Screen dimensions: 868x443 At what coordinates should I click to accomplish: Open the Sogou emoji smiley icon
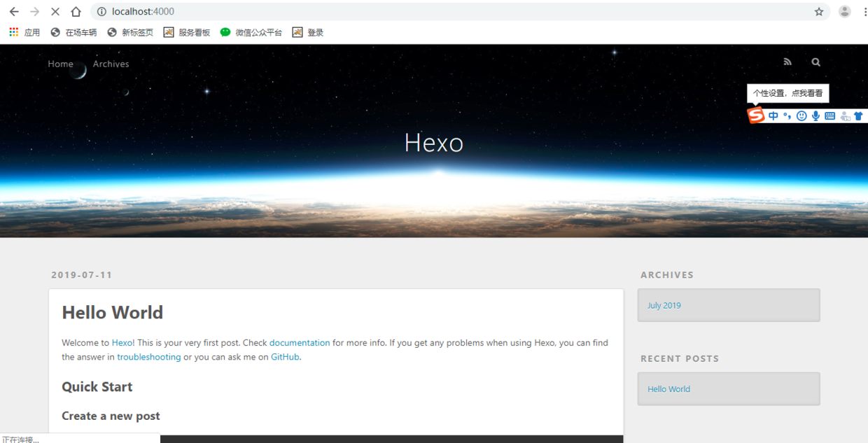(801, 116)
